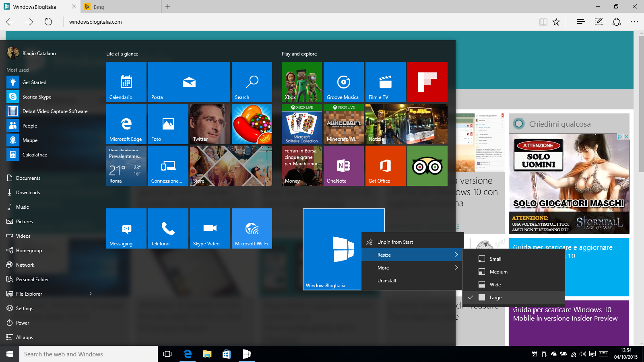Open the Telefono tile
This screenshot has height=362, width=644.
[168, 228]
